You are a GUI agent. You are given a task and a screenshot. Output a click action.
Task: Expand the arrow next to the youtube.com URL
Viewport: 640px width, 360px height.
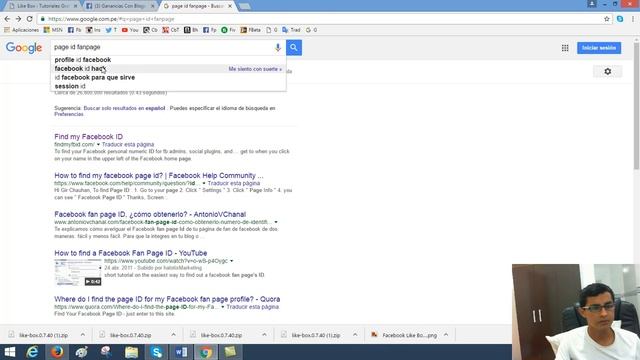231,261
